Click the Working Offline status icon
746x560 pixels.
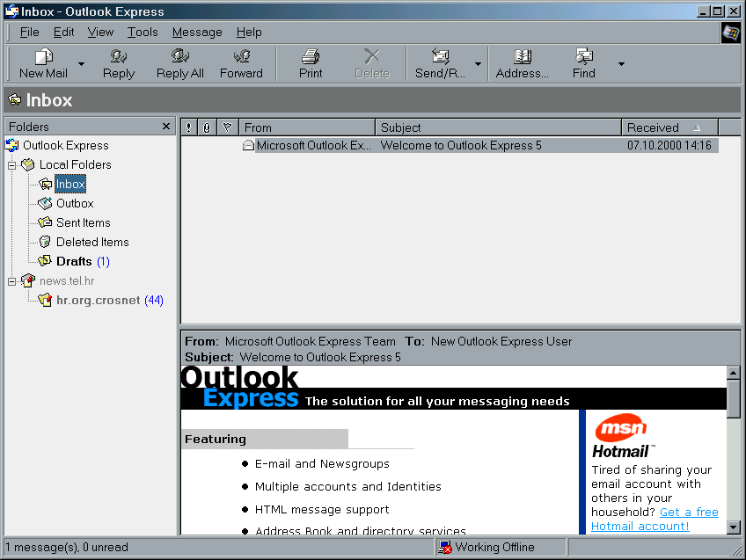445,547
